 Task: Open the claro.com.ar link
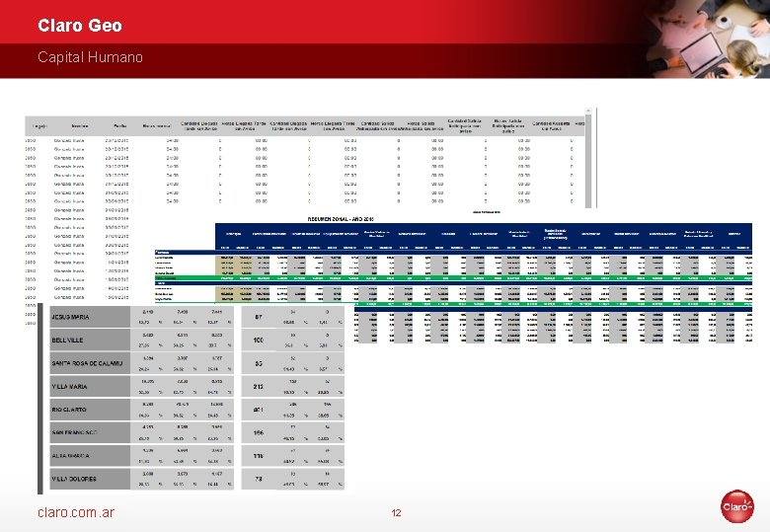[76, 512]
